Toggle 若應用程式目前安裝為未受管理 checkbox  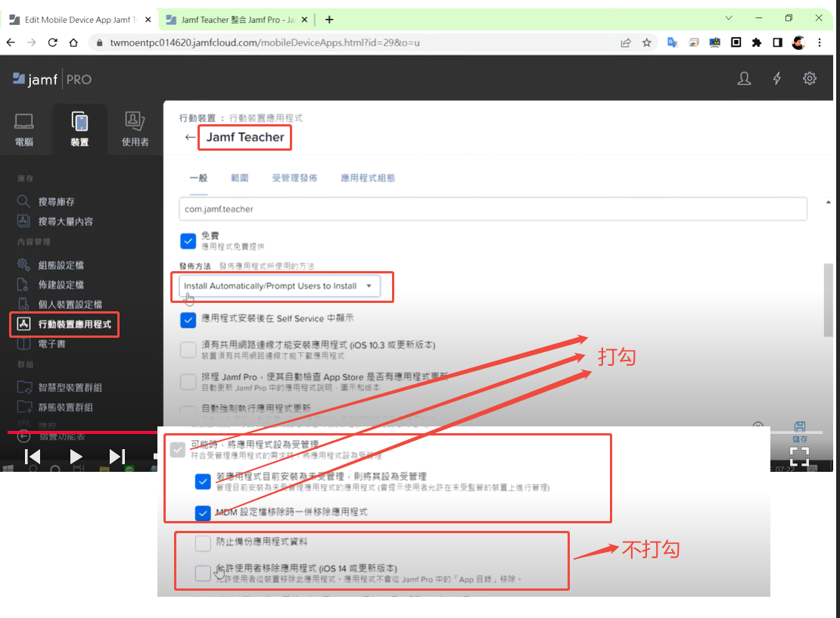click(203, 482)
